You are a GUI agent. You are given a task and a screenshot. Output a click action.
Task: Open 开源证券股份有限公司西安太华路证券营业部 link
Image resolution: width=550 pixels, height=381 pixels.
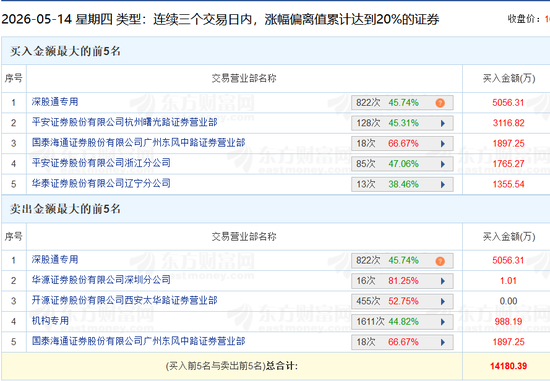(x=125, y=300)
